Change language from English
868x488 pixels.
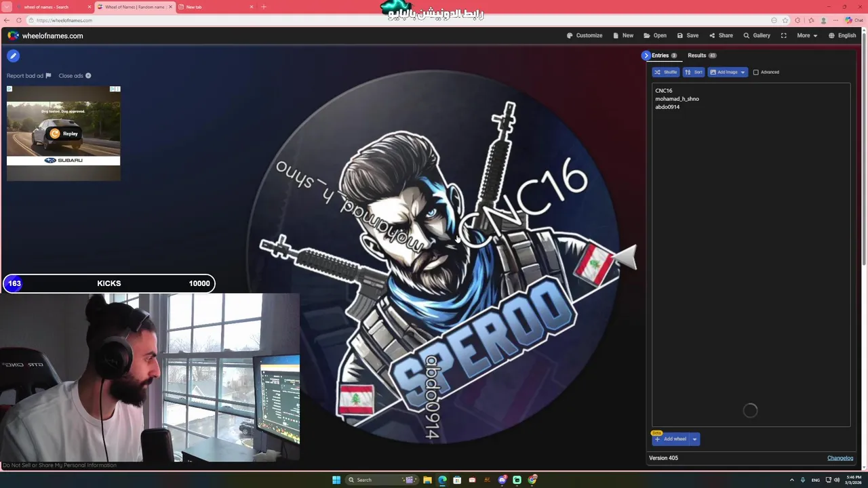tap(842, 35)
